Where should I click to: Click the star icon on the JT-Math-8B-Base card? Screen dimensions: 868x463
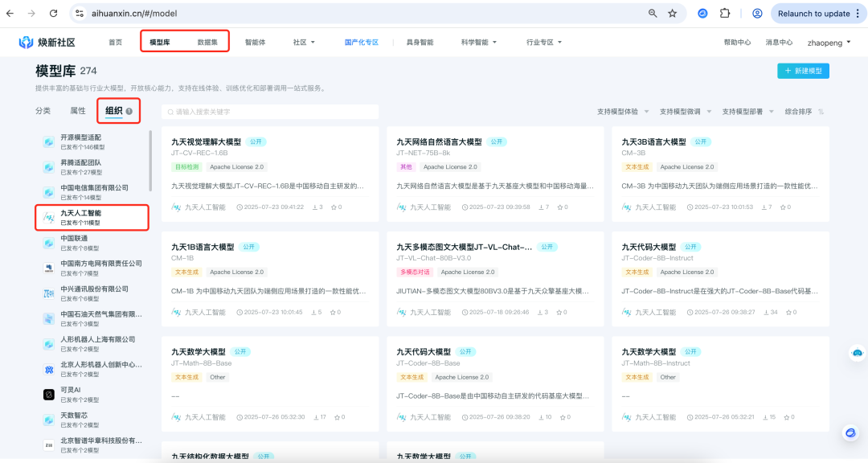(337, 417)
